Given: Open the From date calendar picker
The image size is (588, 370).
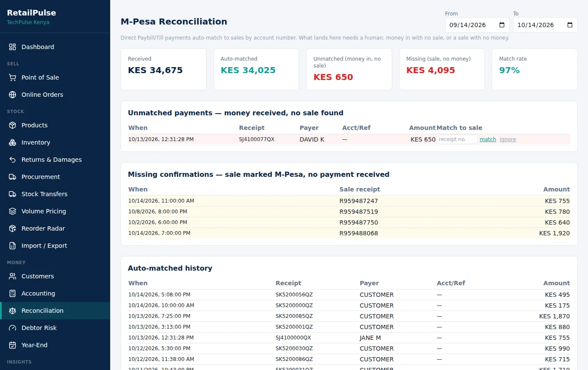Looking at the screenshot, I should [502, 25].
